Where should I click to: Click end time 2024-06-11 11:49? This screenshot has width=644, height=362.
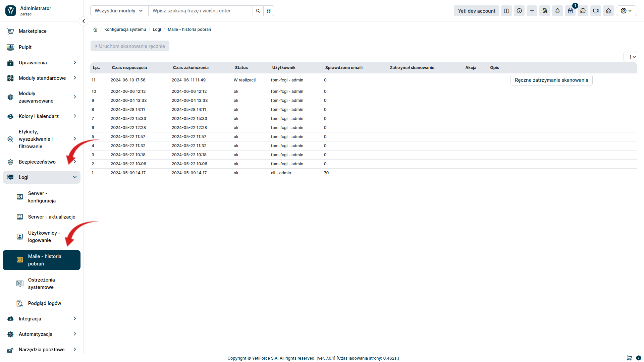pyautogui.click(x=189, y=80)
